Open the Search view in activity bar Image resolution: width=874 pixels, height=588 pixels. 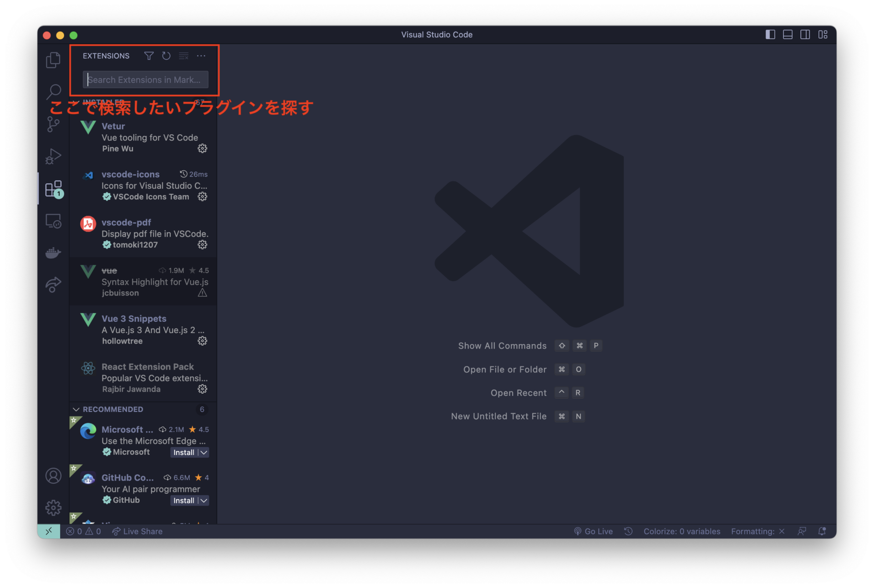(x=53, y=91)
